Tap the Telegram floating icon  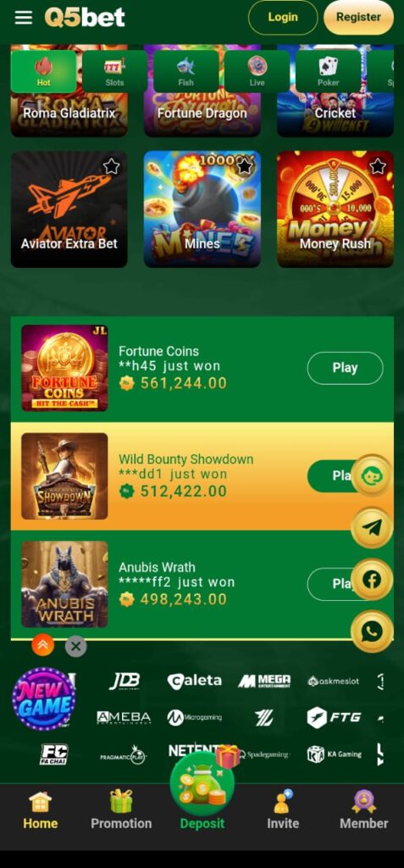(372, 527)
